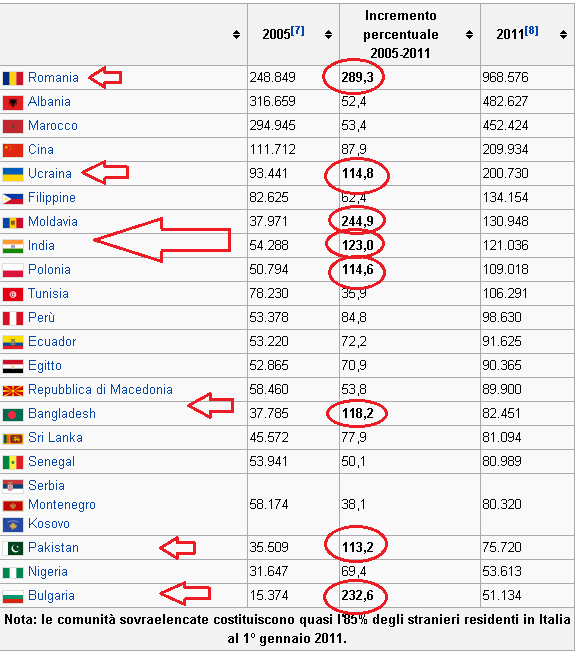This screenshot has height=652, width=578.
Task: Sort table by country name column
Action: 236,35
